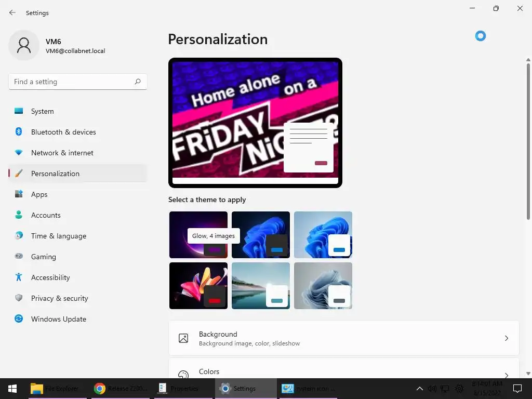Open the Accounts person icon

point(19,215)
